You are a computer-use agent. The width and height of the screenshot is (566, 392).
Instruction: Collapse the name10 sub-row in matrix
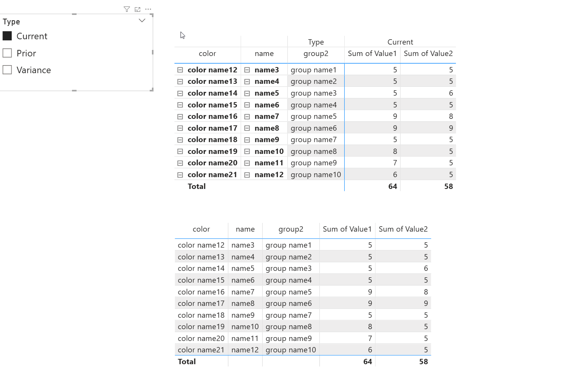pyautogui.click(x=247, y=151)
